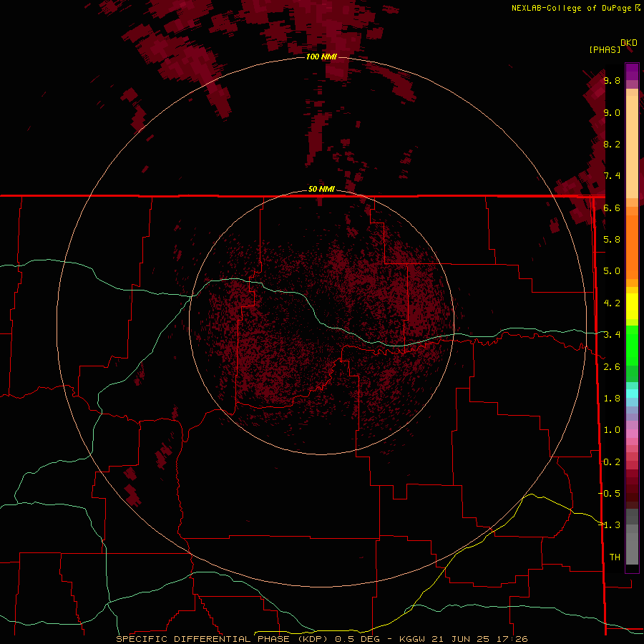Screen dimensions: 644x644
Task: Click the [PHAS] units label
Action: click(605, 49)
